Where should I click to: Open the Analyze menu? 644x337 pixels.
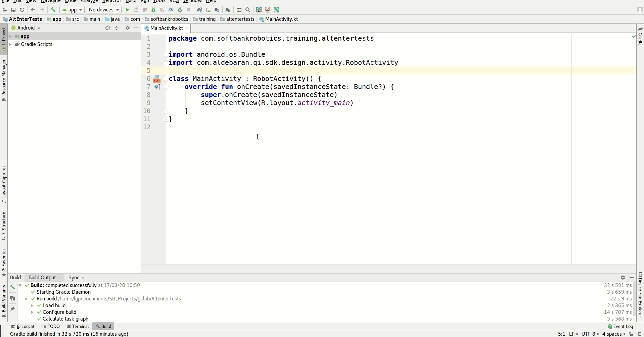point(89,1)
